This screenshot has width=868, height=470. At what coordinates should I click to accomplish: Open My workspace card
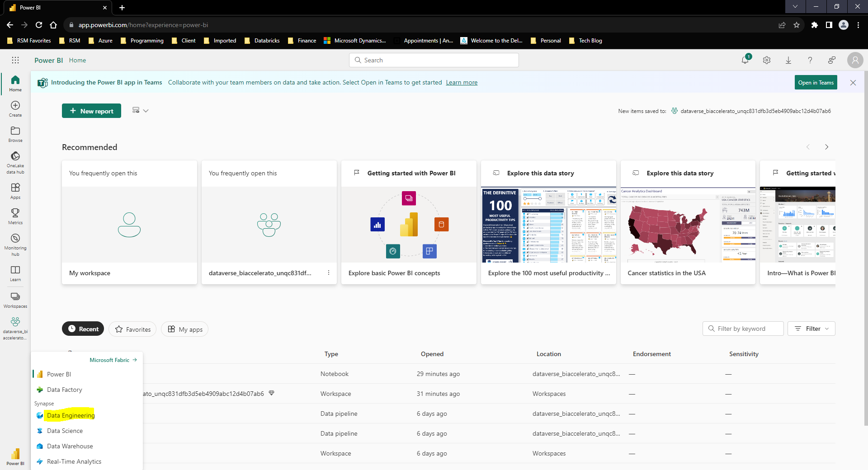tap(129, 222)
